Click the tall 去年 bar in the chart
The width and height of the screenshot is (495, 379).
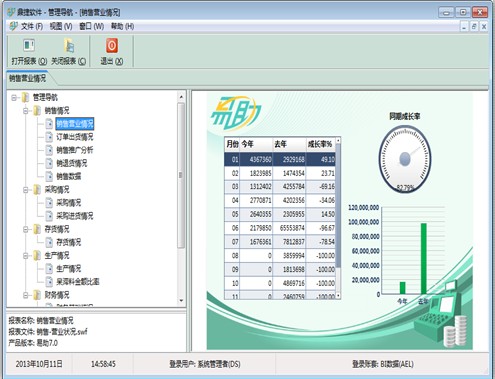point(424,259)
